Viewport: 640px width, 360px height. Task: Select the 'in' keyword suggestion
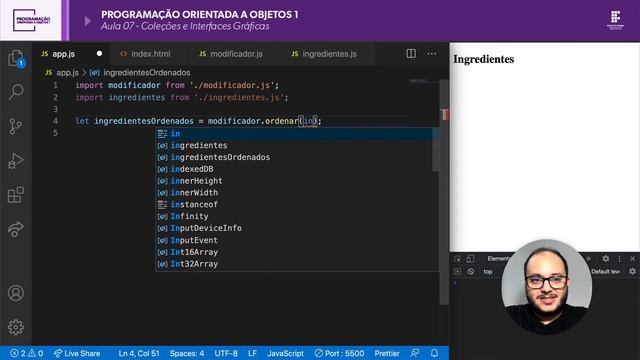(294, 133)
